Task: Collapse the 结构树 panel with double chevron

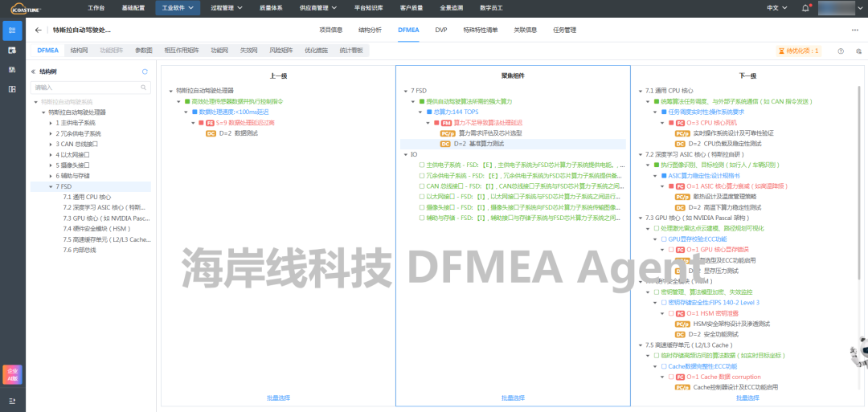Action: click(34, 71)
